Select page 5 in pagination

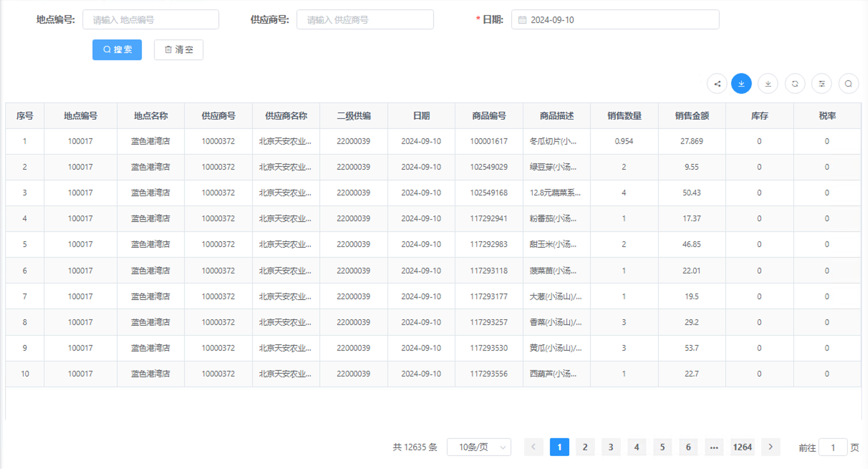[662, 447]
